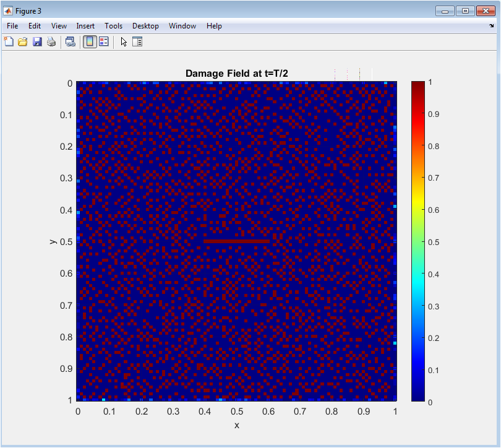Enable the Edit Plot arrow tool

click(124, 42)
